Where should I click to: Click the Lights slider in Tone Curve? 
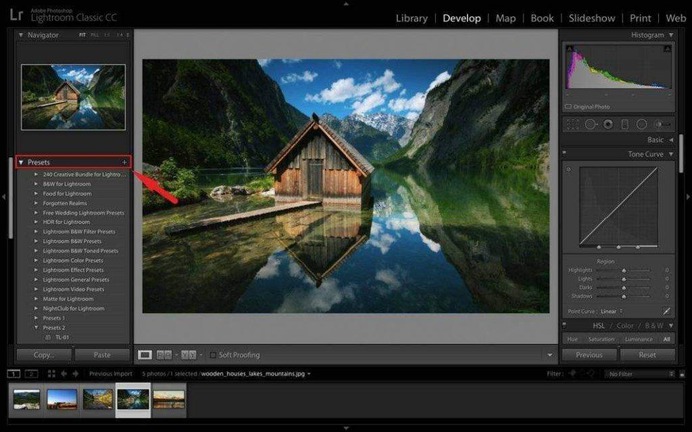(623, 279)
